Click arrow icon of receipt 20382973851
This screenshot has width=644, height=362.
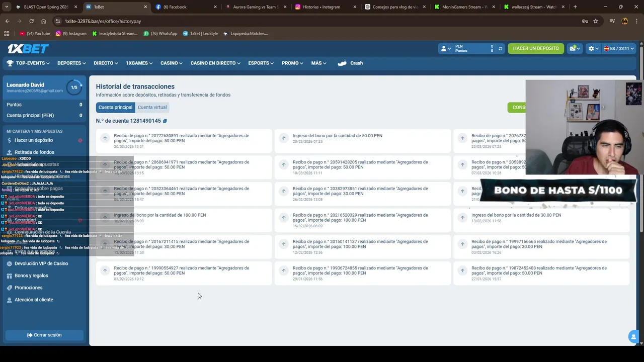284,191
